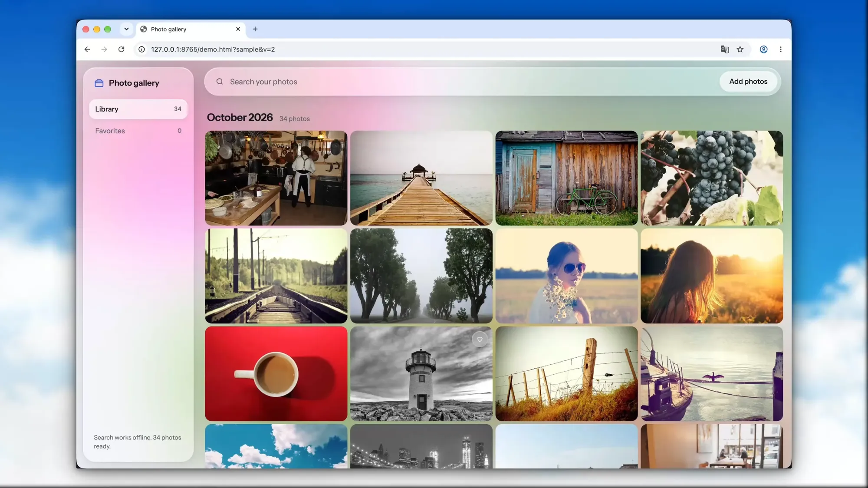This screenshot has height=488, width=868.
Task: Open the wooden pier photo
Action: [421, 178]
